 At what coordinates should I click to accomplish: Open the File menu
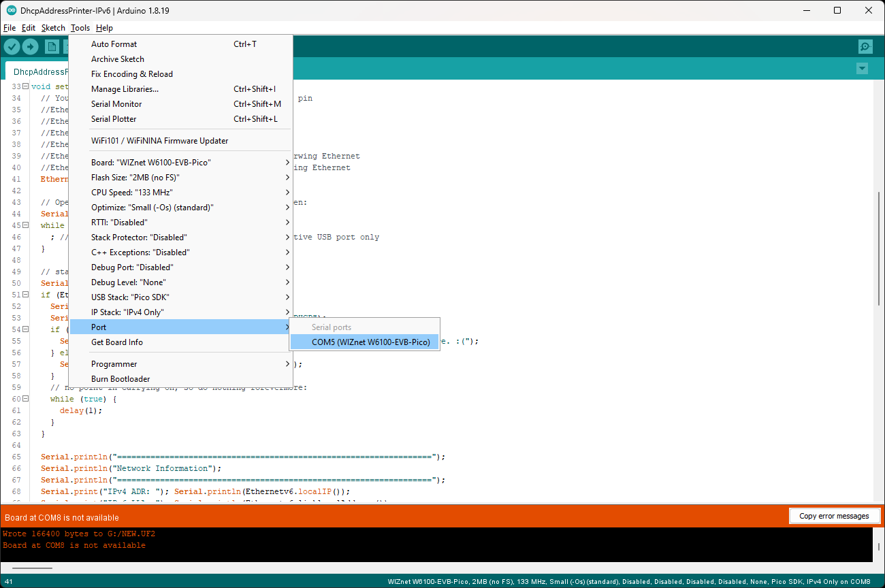(x=10, y=28)
